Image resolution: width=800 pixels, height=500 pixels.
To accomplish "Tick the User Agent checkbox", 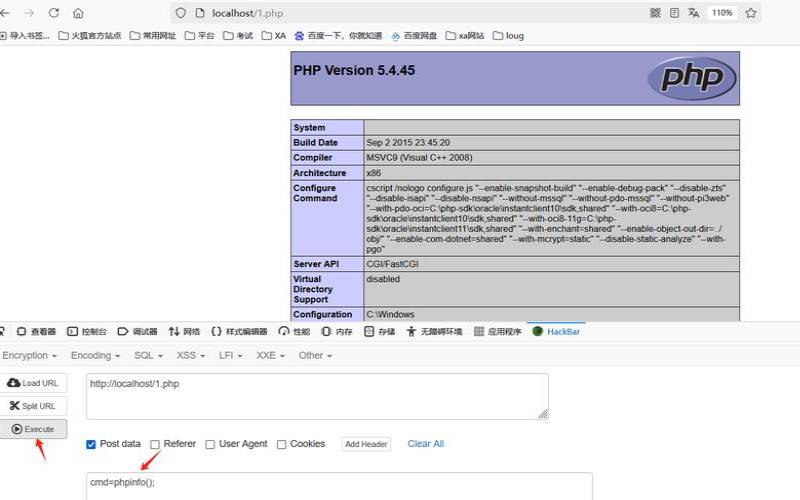I will click(210, 444).
